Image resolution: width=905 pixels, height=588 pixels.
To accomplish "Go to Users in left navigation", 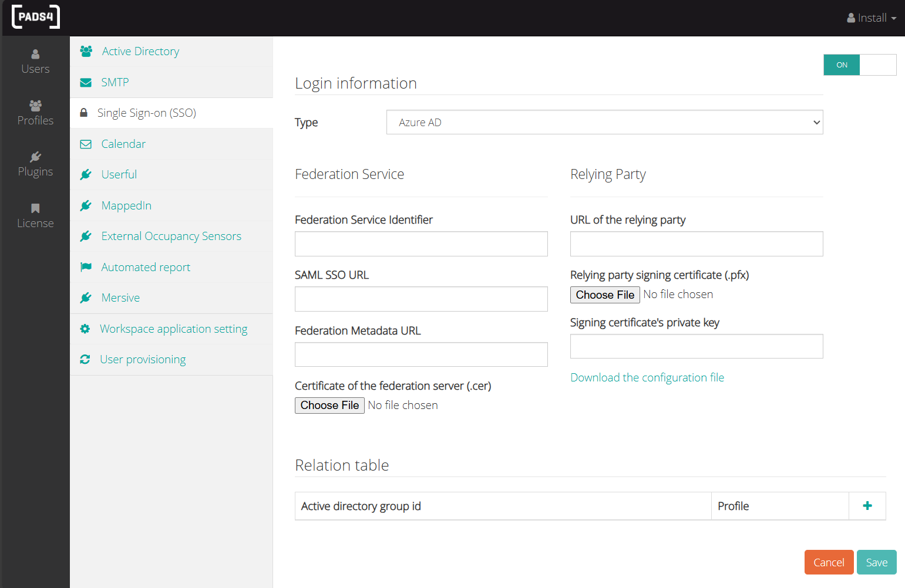I will click(x=35, y=62).
